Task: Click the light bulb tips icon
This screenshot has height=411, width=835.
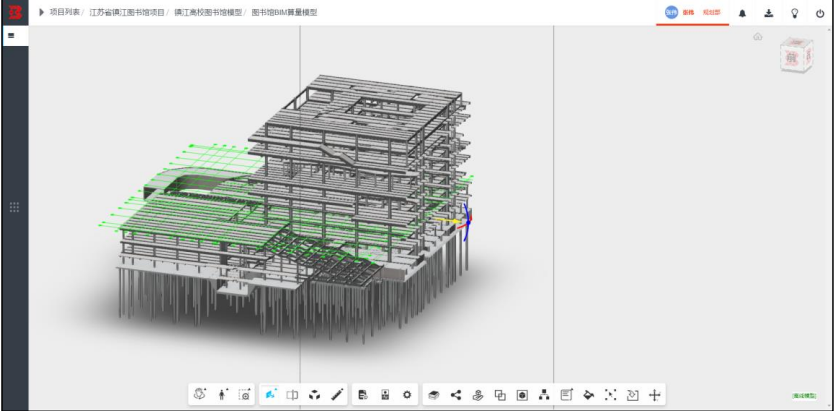Action: tap(795, 14)
